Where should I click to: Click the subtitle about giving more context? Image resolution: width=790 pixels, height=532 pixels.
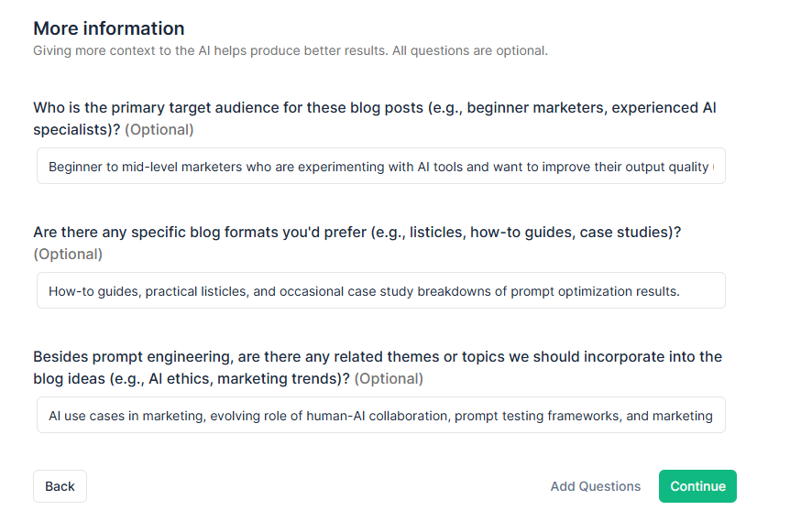291,51
